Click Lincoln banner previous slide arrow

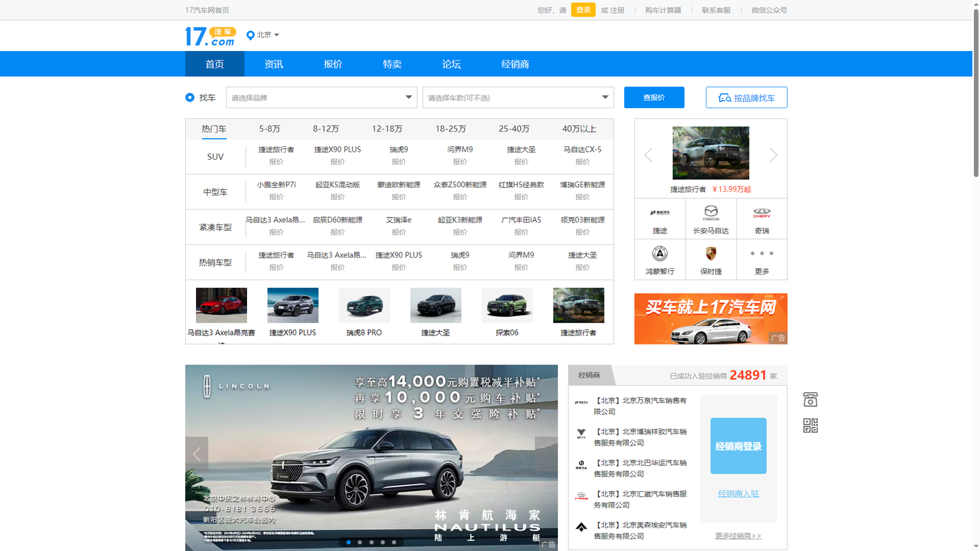[x=197, y=454]
